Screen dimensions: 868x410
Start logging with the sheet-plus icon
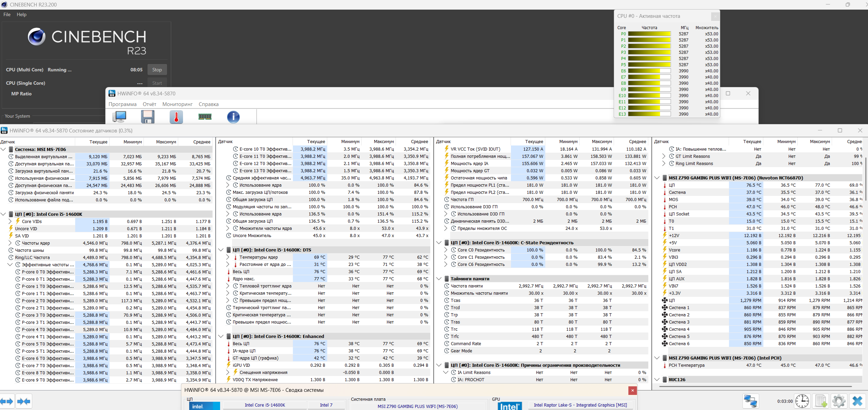821,401
